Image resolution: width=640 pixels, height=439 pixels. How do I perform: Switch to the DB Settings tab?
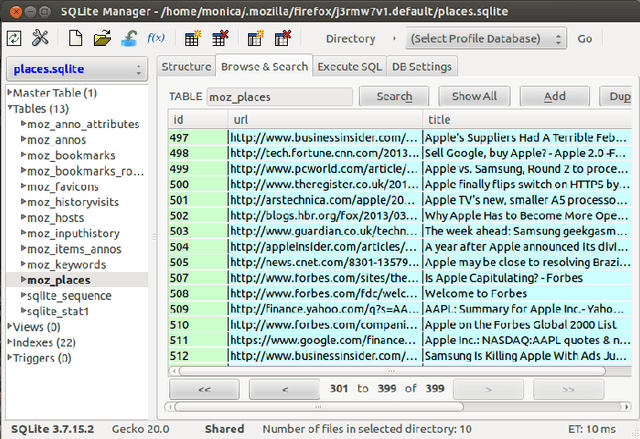(422, 67)
